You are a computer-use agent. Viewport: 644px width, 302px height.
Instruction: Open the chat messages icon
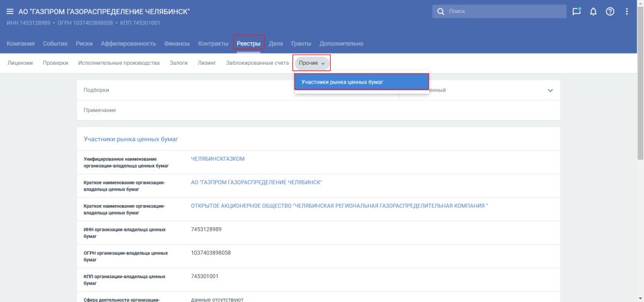point(577,11)
